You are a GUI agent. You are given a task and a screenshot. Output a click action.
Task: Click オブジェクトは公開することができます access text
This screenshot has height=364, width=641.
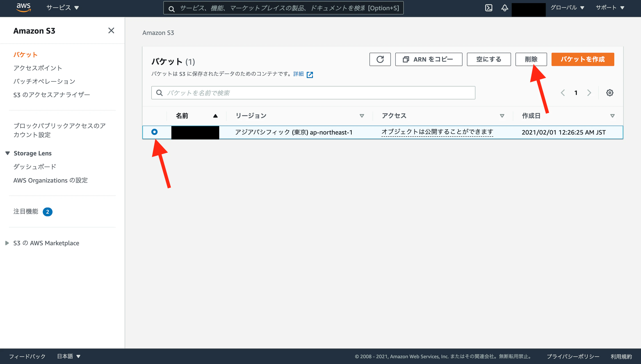(x=437, y=132)
